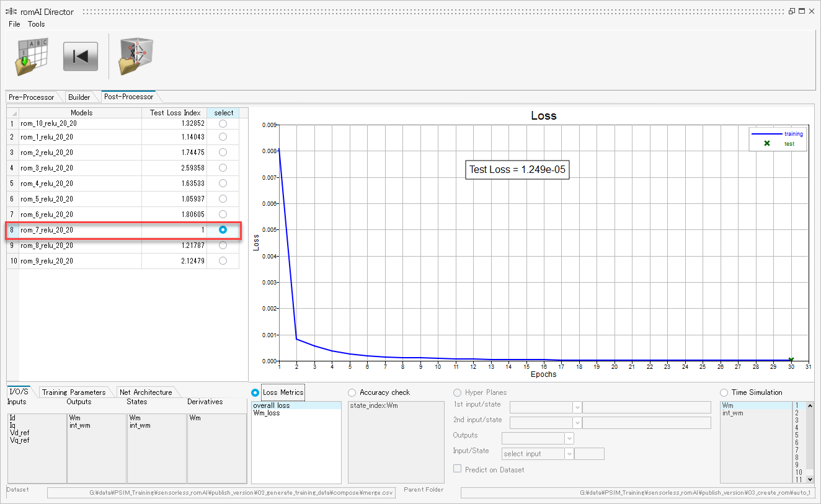
Task: Choose the Accuracy check radio option
Action: tap(352, 392)
